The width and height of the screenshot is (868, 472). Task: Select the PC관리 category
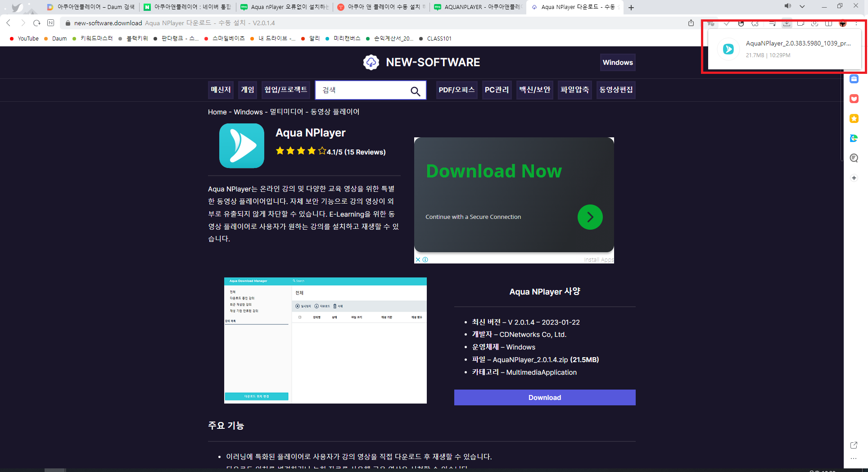497,90
